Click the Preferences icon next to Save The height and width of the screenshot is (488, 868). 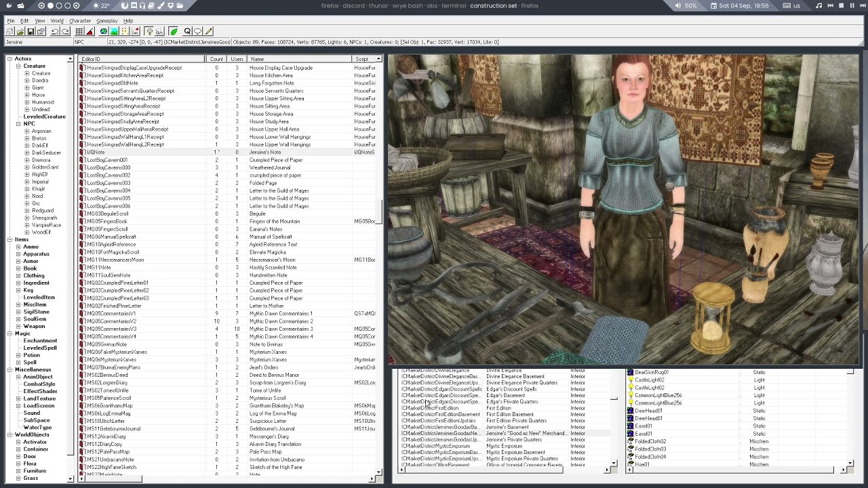(41, 31)
